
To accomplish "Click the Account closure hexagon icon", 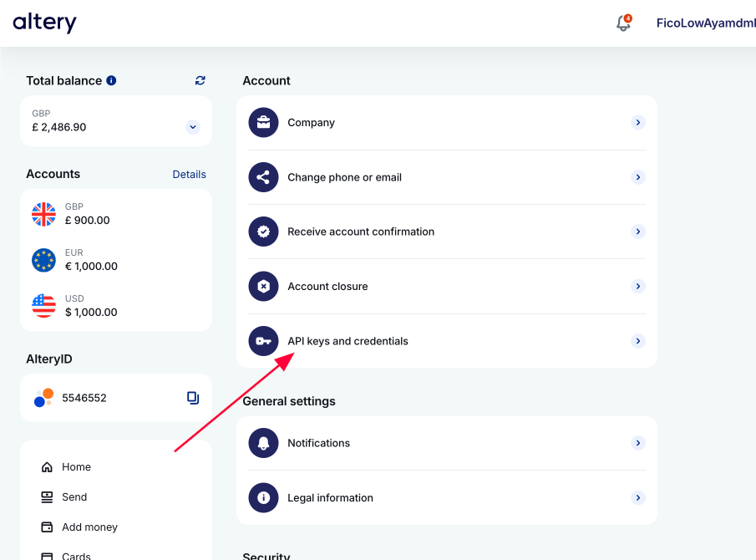I will (x=263, y=287).
